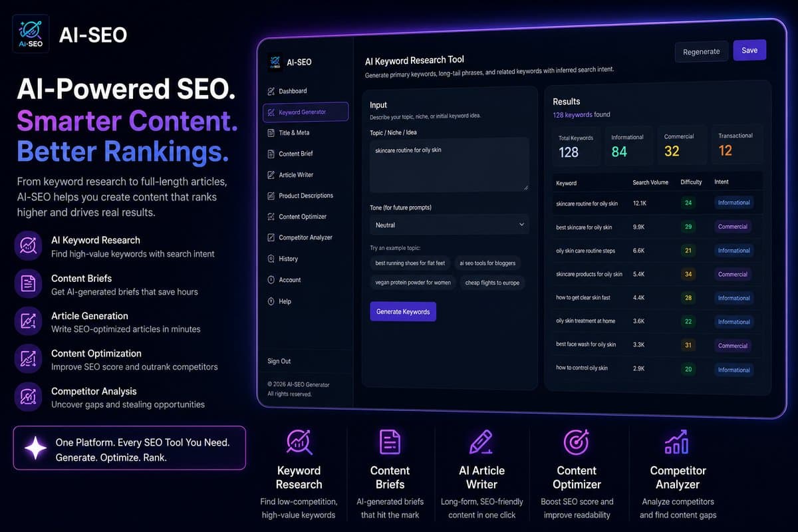Choose example topic cheap flights to europe
The width and height of the screenshot is (798, 532).
coord(493,283)
